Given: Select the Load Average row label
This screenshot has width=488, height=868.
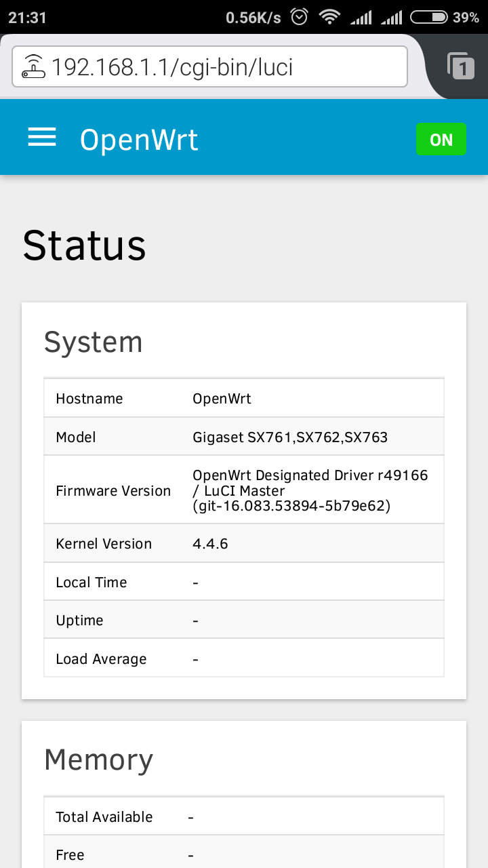Looking at the screenshot, I should tap(101, 659).
